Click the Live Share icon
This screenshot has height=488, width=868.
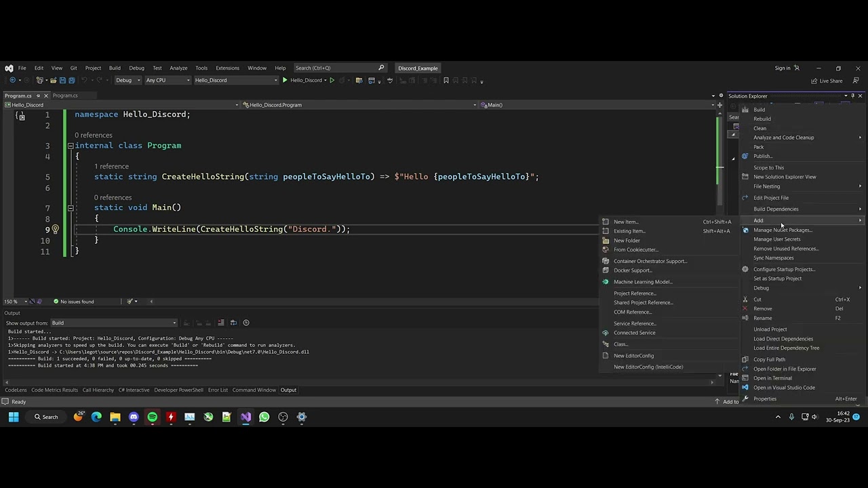[x=813, y=81]
